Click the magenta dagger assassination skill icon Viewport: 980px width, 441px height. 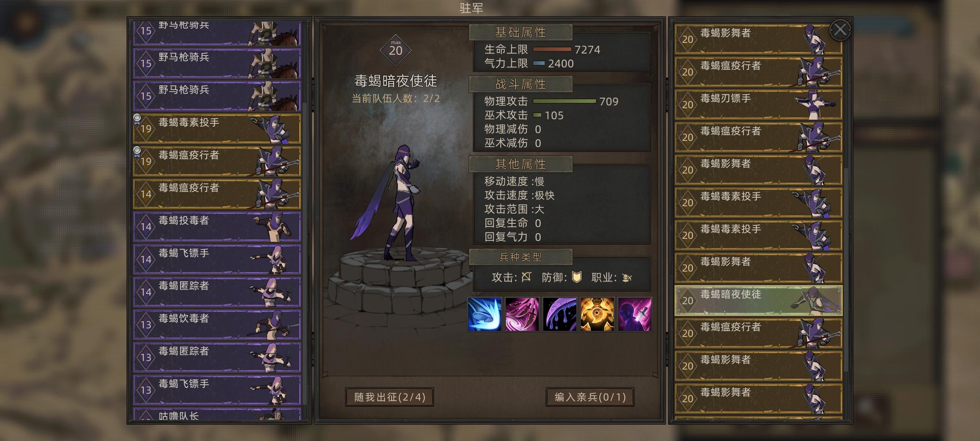635,314
